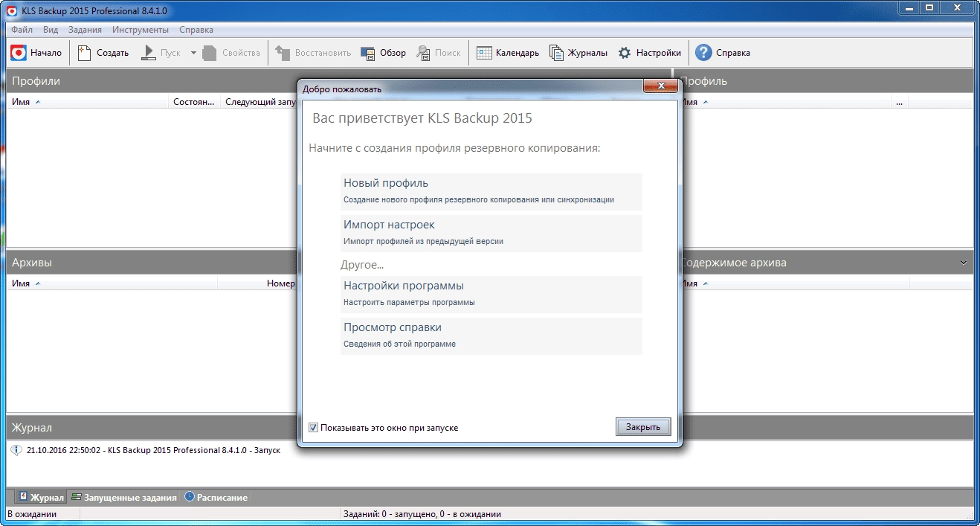Click the Следующий запуск column header
The width and height of the screenshot is (980, 526).
259,102
